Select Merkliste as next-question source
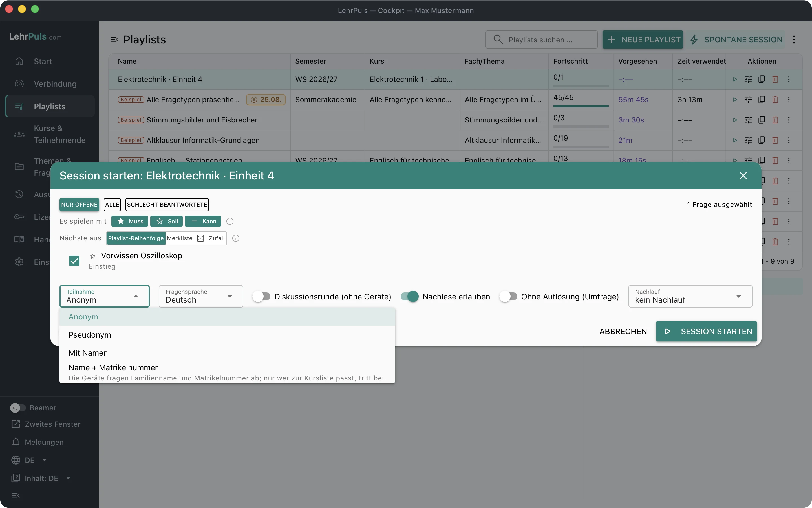 coord(180,238)
